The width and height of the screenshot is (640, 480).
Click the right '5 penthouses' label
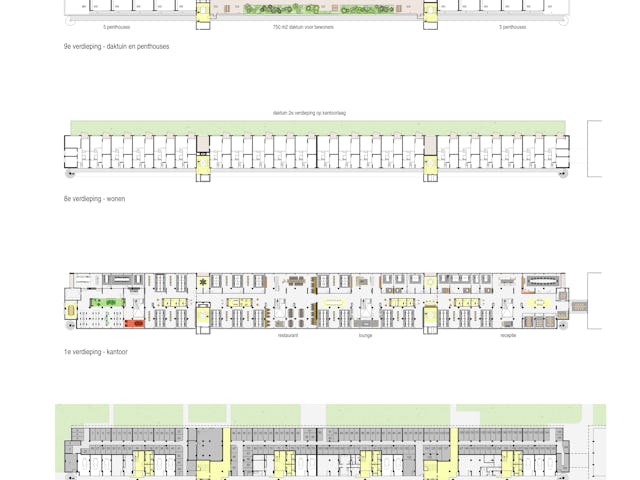pos(512,28)
